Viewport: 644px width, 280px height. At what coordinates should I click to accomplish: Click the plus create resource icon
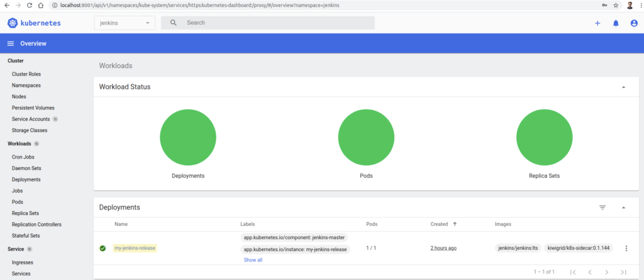[597, 23]
